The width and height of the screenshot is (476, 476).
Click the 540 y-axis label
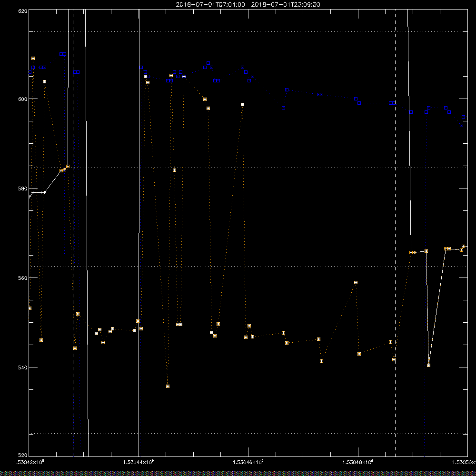click(x=23, y=367)
